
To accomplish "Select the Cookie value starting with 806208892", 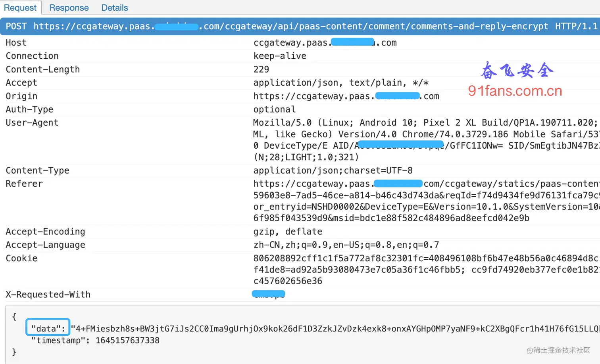I will pyautogui.click(x=427, y=258).
